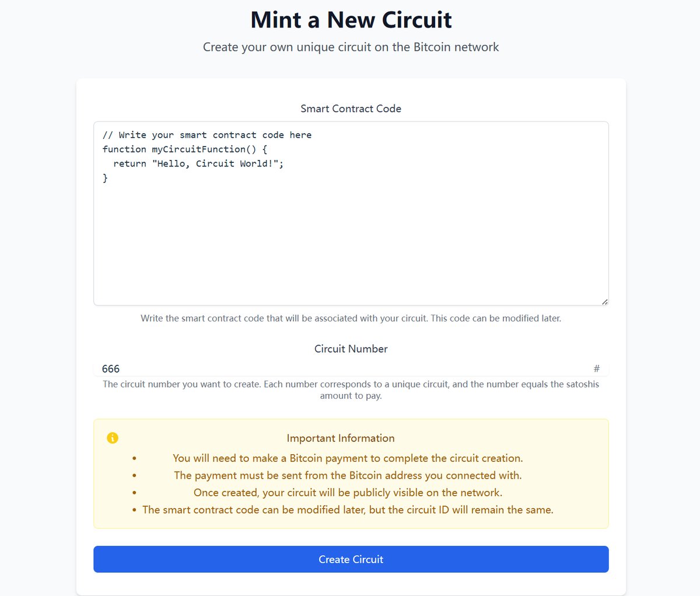Click the helper text below code textarea

351,319
